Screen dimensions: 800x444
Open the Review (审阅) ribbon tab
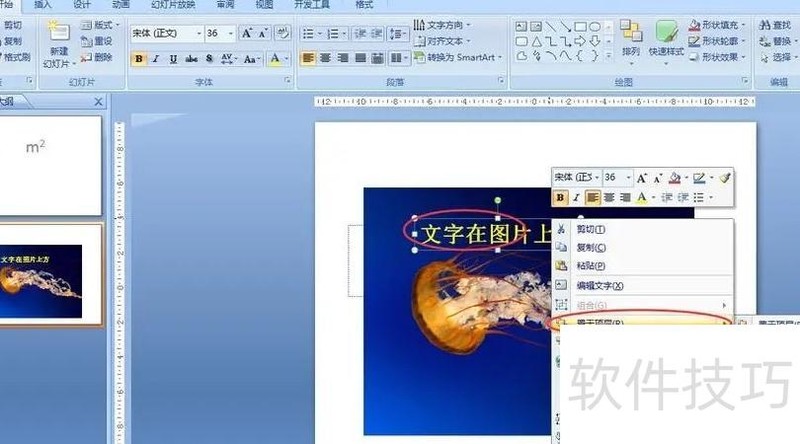coord(225,5)
